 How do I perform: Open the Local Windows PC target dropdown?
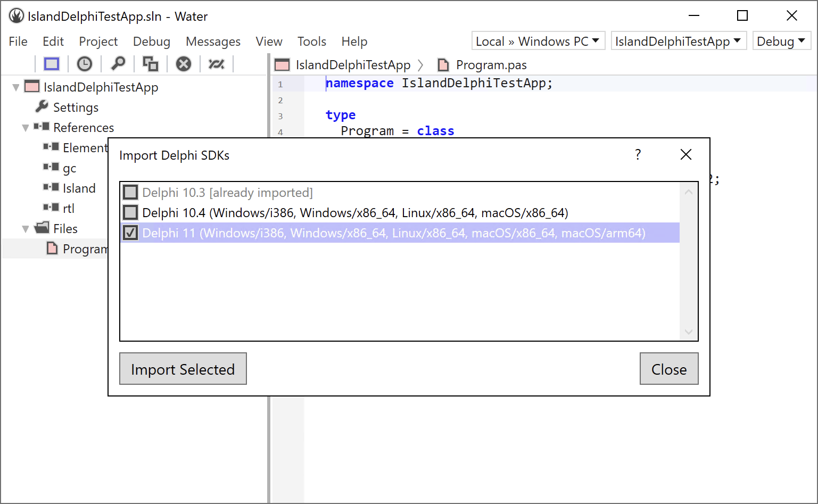coord(538,40)
